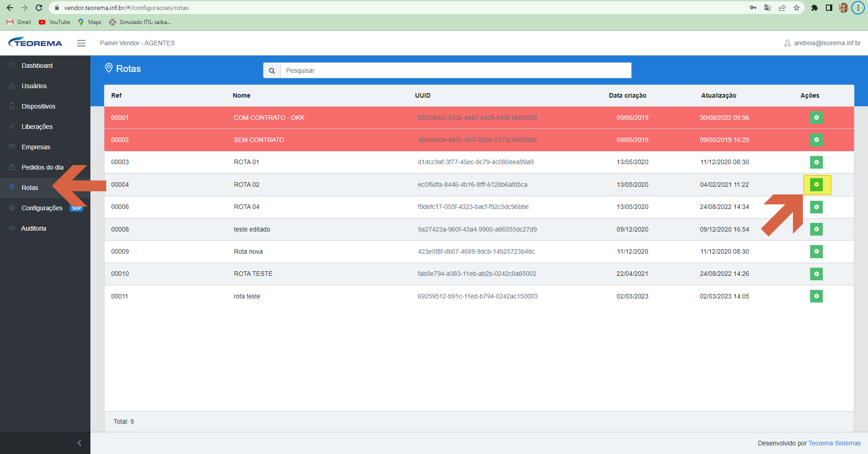Open user account andreia@teorema.inf.br
Viewport: 868px width, 454px height.
[x=822, y=43]
